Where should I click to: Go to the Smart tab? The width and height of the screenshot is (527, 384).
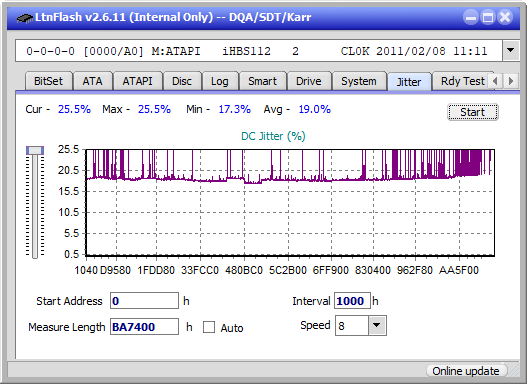point(262,81)
